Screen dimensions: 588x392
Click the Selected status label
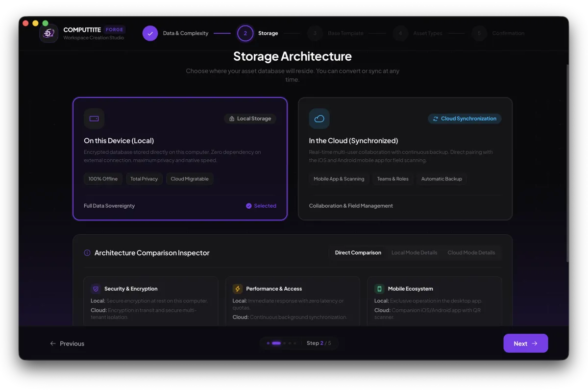click(265, 206)
